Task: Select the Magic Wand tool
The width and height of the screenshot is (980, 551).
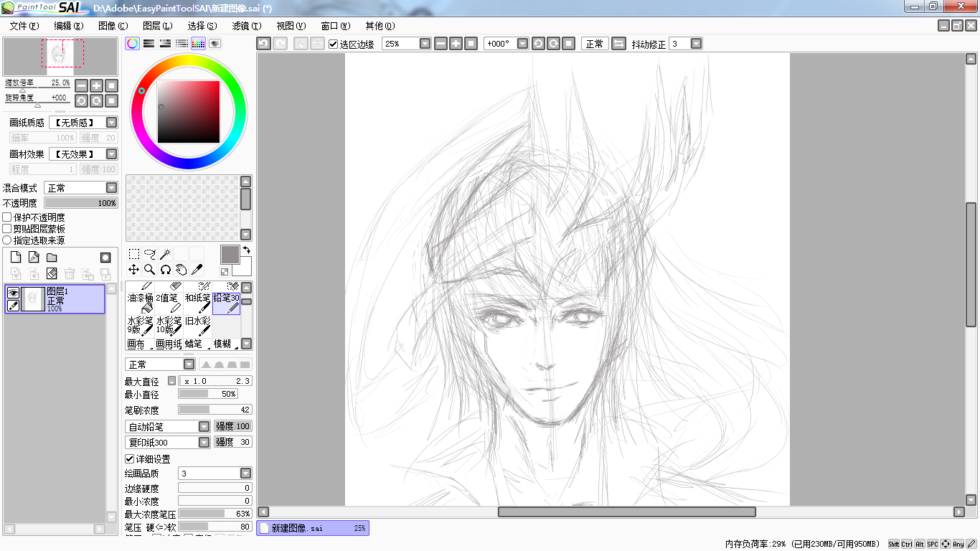Action: [x=165, y=254]
